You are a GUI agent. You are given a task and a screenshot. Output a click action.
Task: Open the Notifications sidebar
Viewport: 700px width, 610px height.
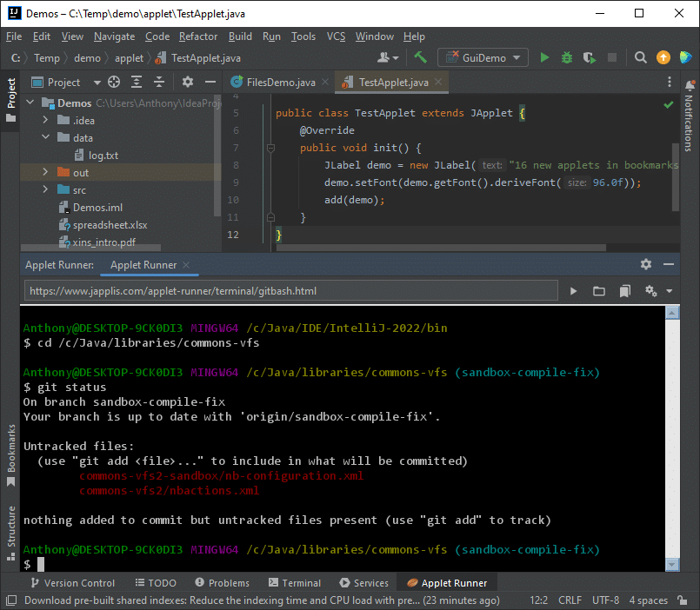(689, 117)
